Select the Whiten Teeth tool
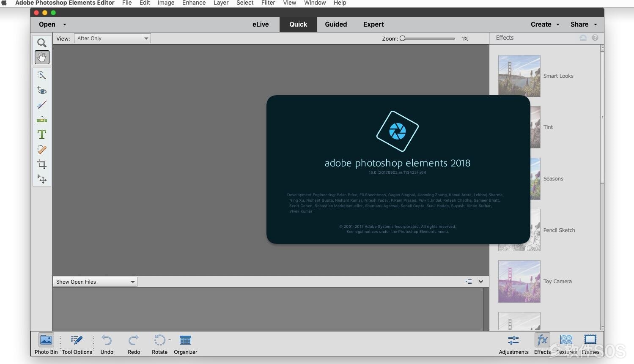Viewport: 634px width, 364px height. (41, 105)
